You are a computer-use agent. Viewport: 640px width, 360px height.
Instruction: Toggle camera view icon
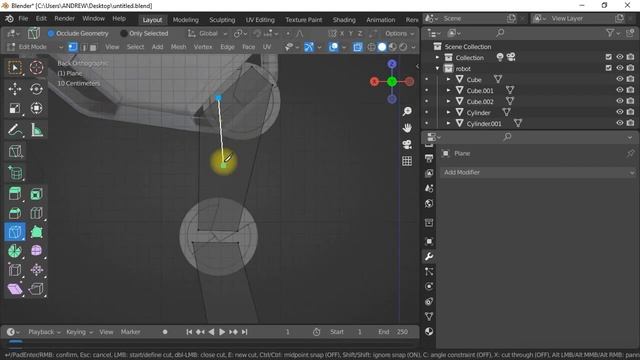point(407,144)
